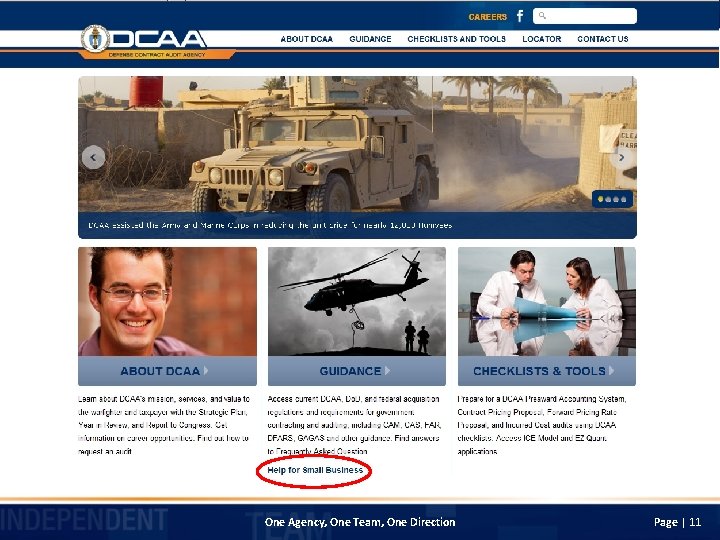The height and width of the screenshot is (540, 720).
Task: Click the ABOUT DCAA card button
Action: tap(168, 371)
